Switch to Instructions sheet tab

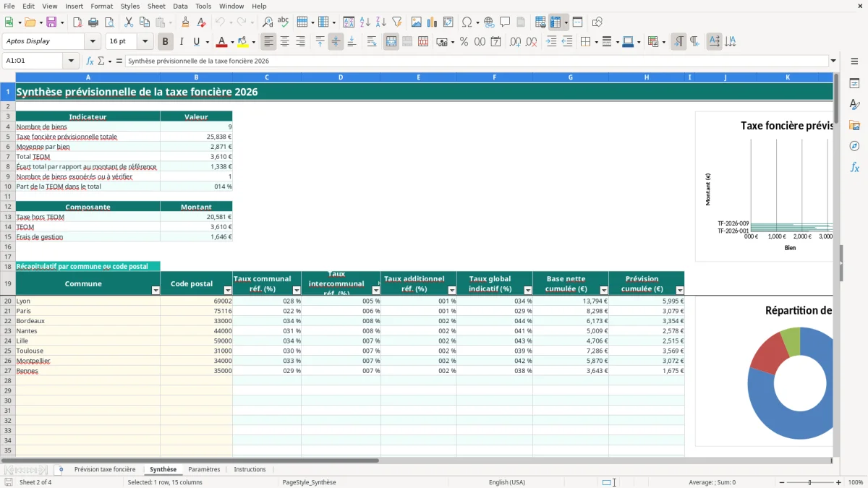(250, 470)
